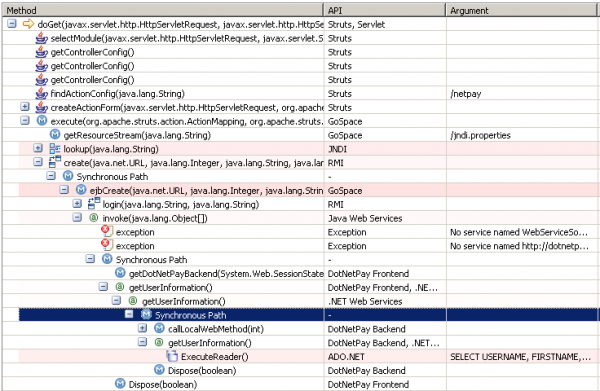Click the error icon beside the WebServiceSo exception

107,231
